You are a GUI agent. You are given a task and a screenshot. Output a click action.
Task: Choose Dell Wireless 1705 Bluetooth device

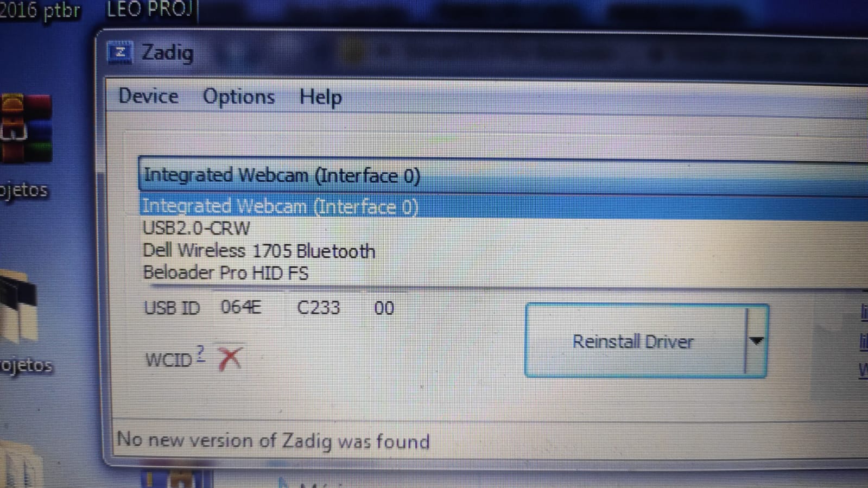coord(259,251)
